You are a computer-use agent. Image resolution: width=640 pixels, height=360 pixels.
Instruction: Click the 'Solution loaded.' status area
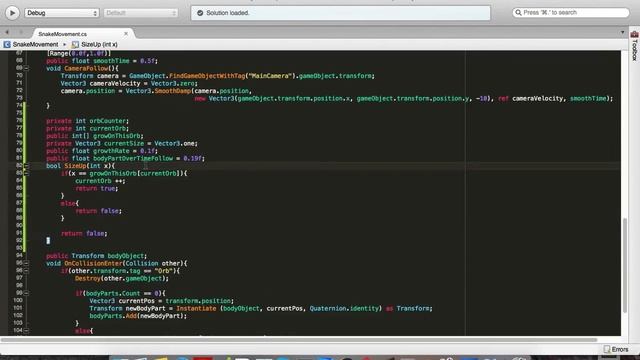tap(340, 13)
